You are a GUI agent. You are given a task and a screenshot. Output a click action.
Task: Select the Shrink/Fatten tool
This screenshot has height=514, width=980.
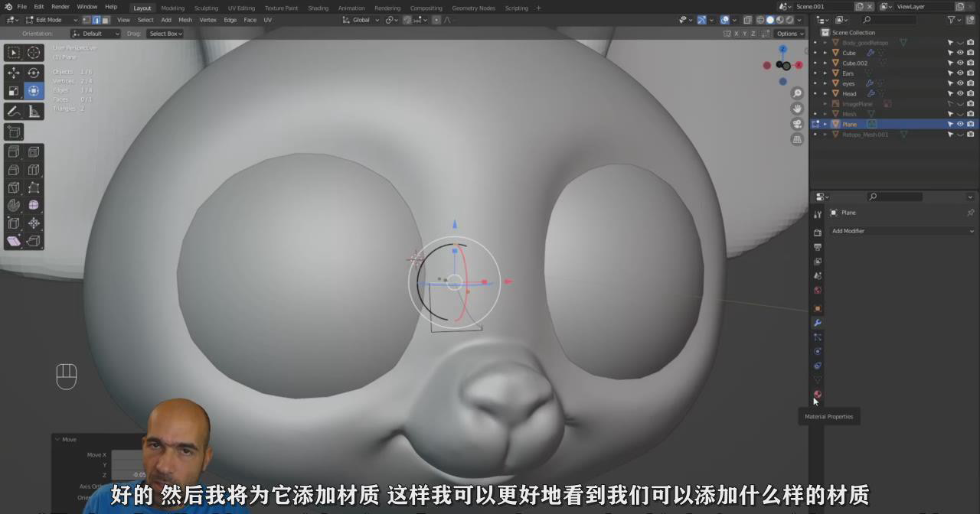point(34,223)
